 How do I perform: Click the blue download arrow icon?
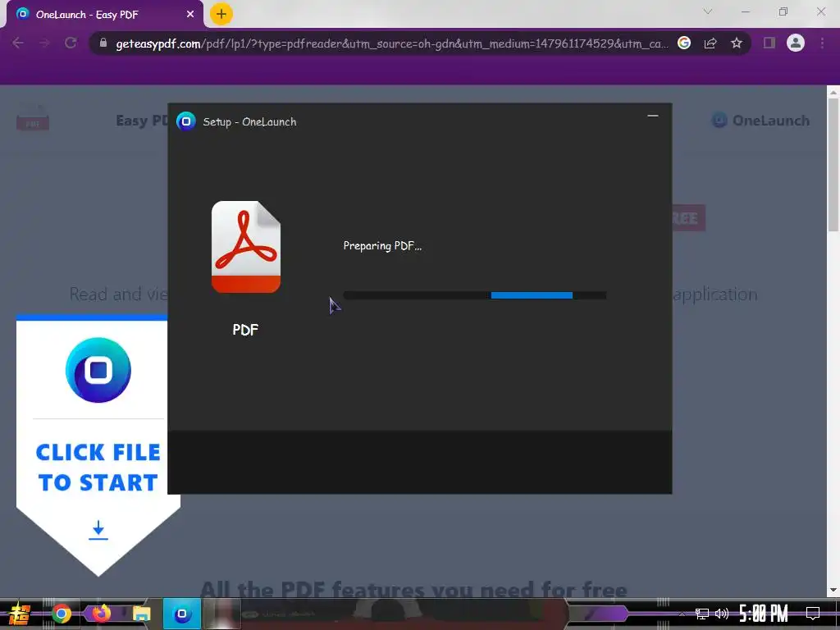pos(98,530)
